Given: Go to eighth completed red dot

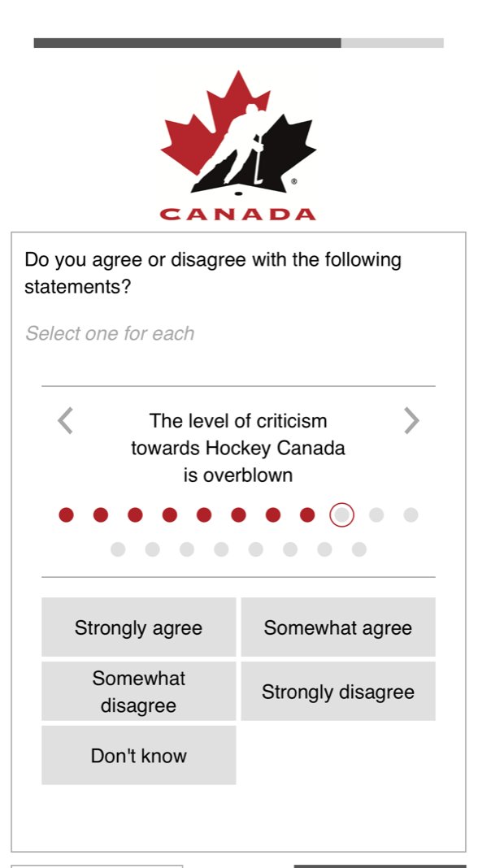Looking at the screenshot, I should [x=307, y=514].
